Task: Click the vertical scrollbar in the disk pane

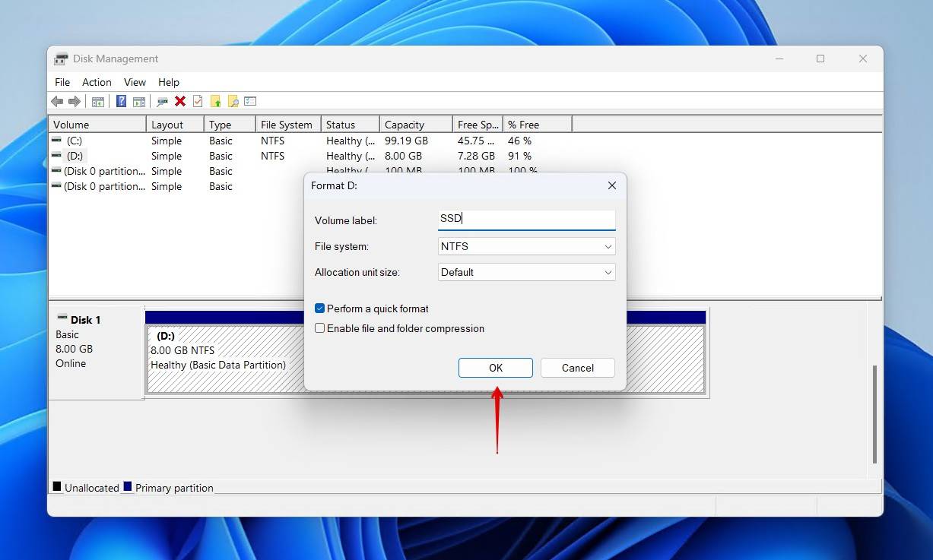Action: coord(874,414)
